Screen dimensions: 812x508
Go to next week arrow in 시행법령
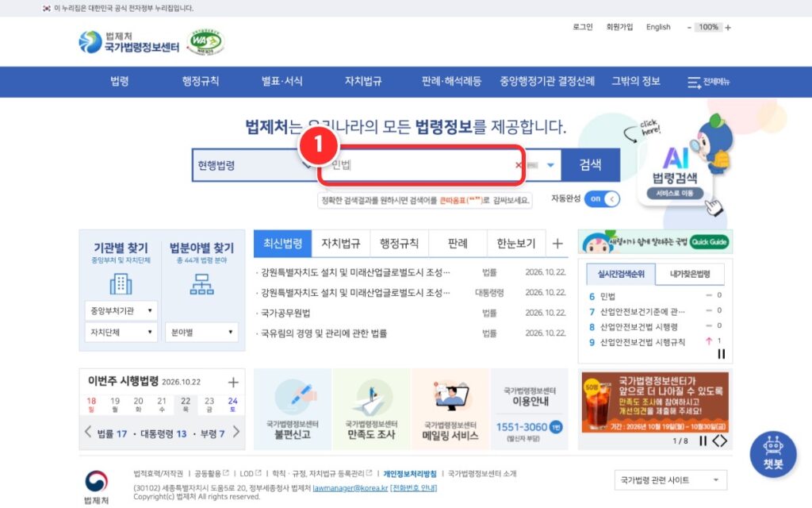coord(236,431)
